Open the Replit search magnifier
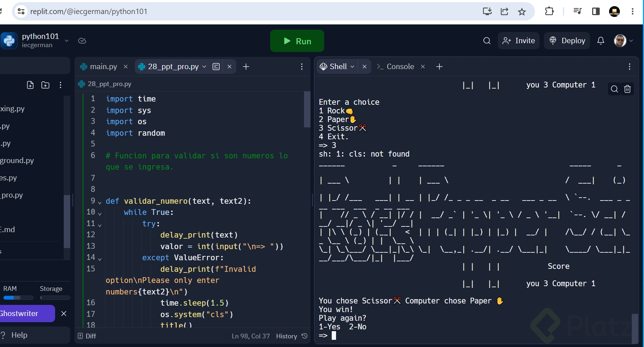The height and width of the screenshot is (347, 644). [x=487, y=41]
